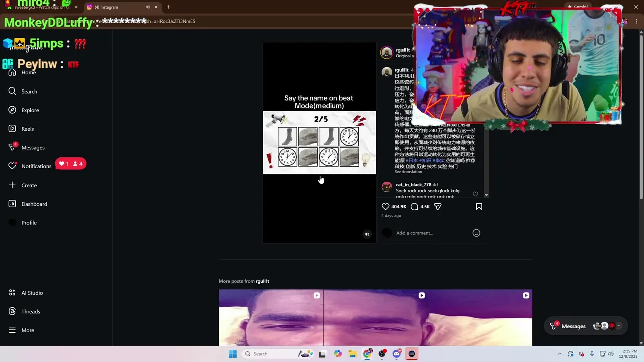The width and height of the screenshot is (644, 362).
Task: Like cat_in_black_778's comment
Action: 475,194
